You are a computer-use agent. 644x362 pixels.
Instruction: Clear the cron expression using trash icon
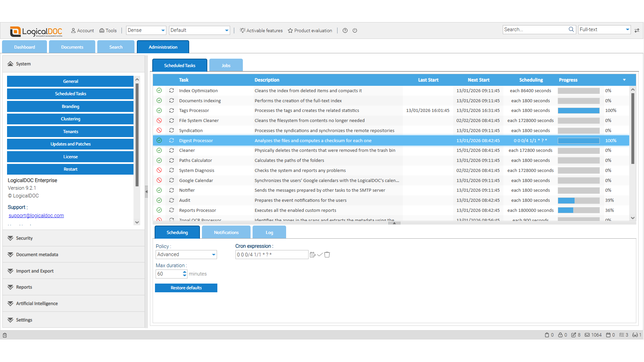[x=327, y=254]
